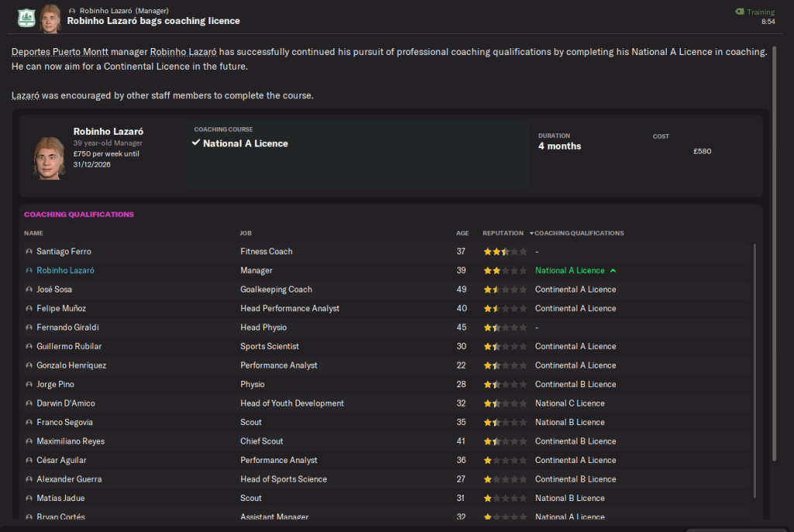794x532 pixels.
Task: Click Santiago Ferro's reputation star rating
Action: click(x=505, y=252)
